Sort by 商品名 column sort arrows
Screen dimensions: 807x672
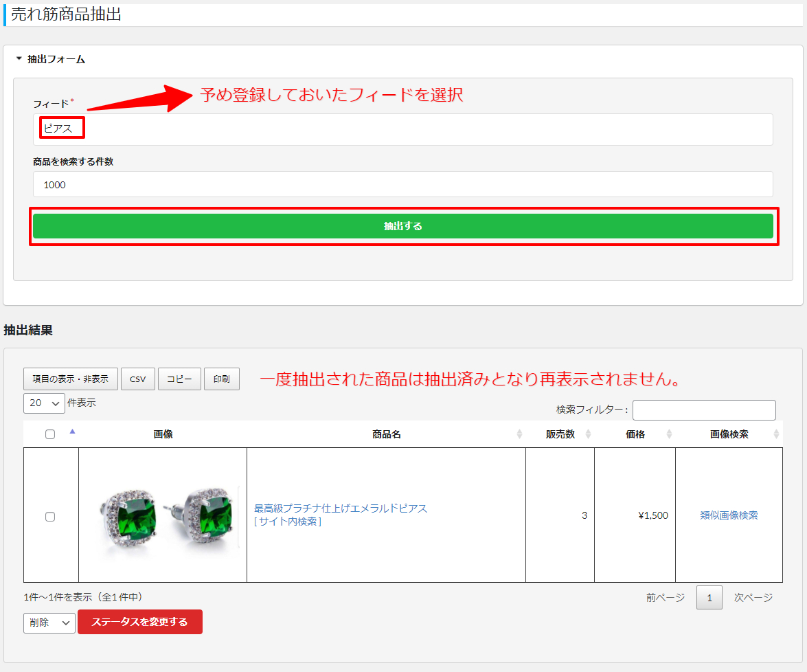click(519, 434)
